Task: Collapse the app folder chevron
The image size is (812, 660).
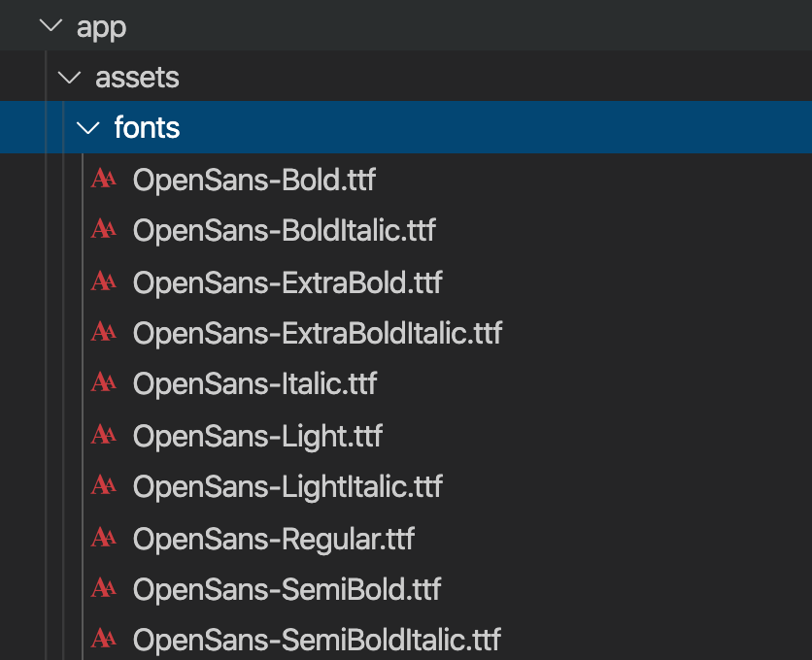Action: 51,25
